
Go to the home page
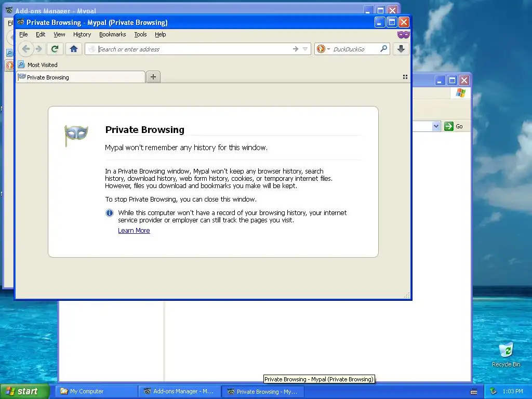pyautogui.click(x=74, y=49)
